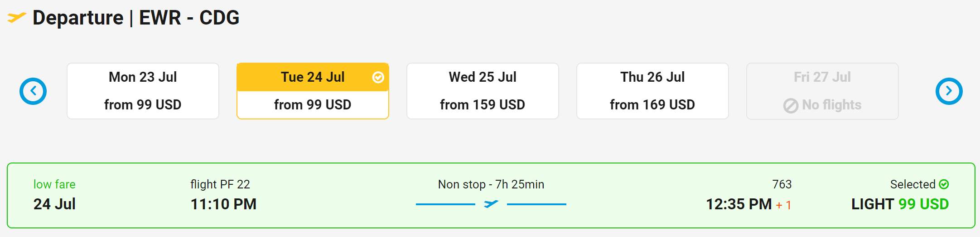Viewport: 980px width, 237px height.
Task: Click the flight PF 22 label
Action: (220, 184)
